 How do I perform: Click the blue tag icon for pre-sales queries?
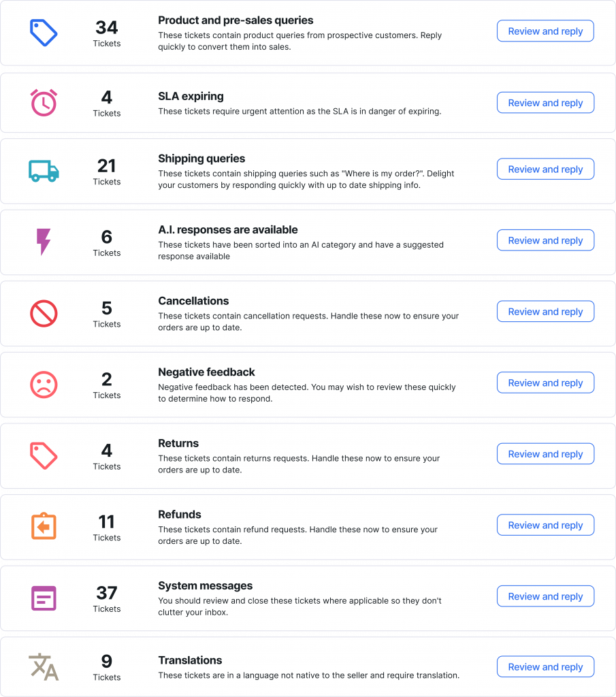click(44, 33)
